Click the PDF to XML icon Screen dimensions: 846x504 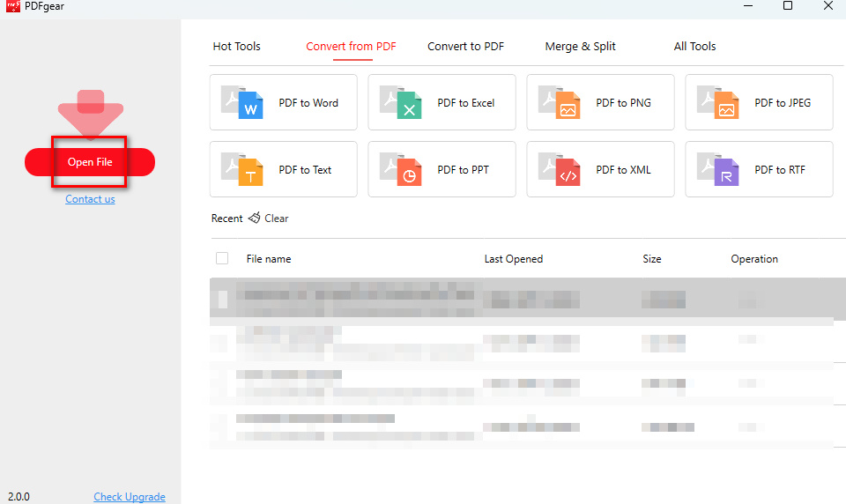click(559, 169)
